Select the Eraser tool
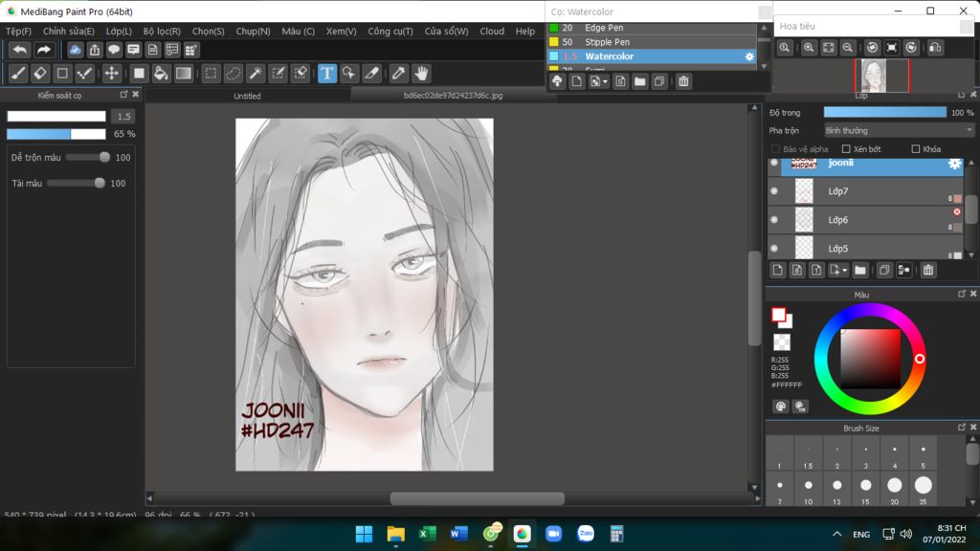 click(x=40, y=74)
